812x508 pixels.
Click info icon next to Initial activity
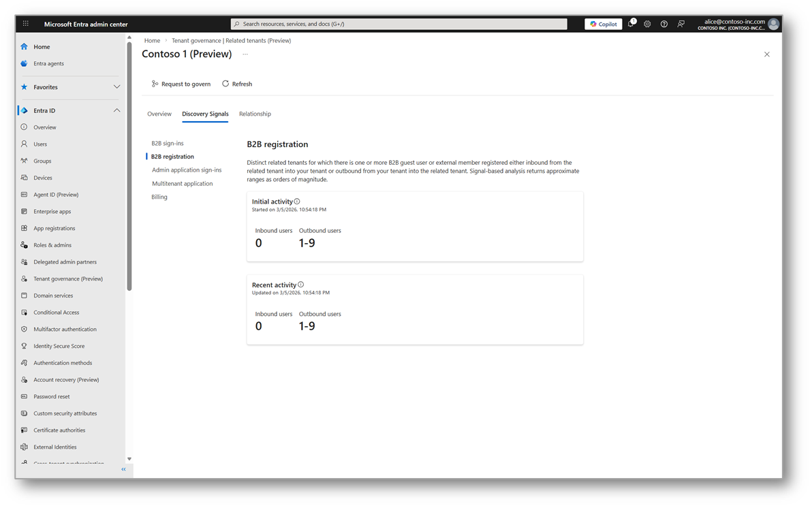click(297, 202)
